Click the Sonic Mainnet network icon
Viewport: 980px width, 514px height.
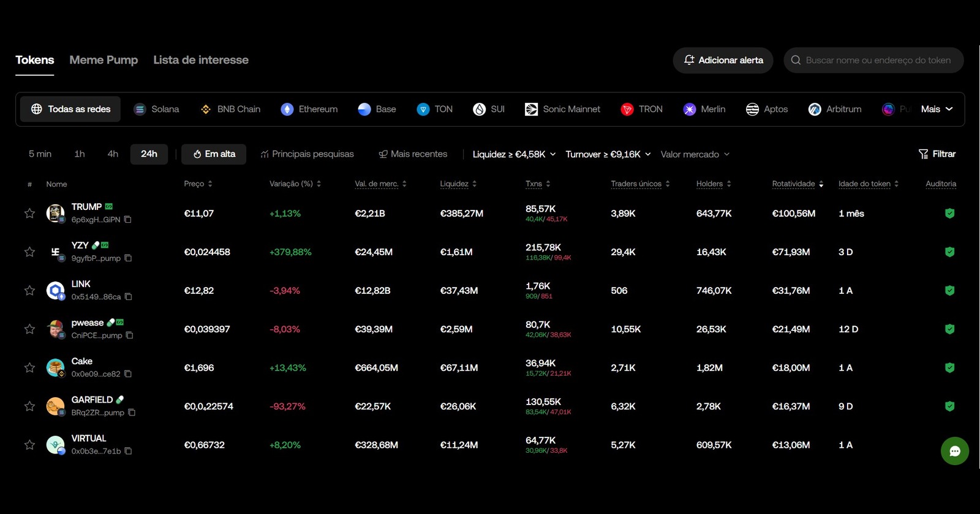[x=531, y=109]
